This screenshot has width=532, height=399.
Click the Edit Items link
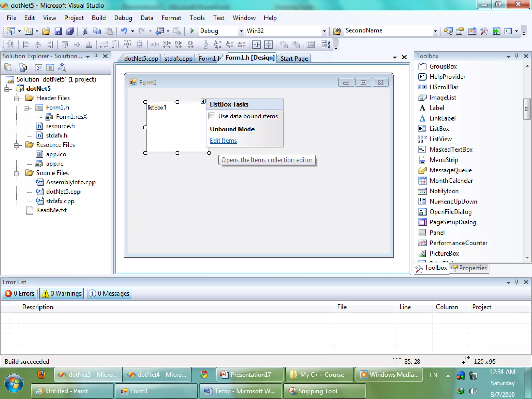coord(223,141)
